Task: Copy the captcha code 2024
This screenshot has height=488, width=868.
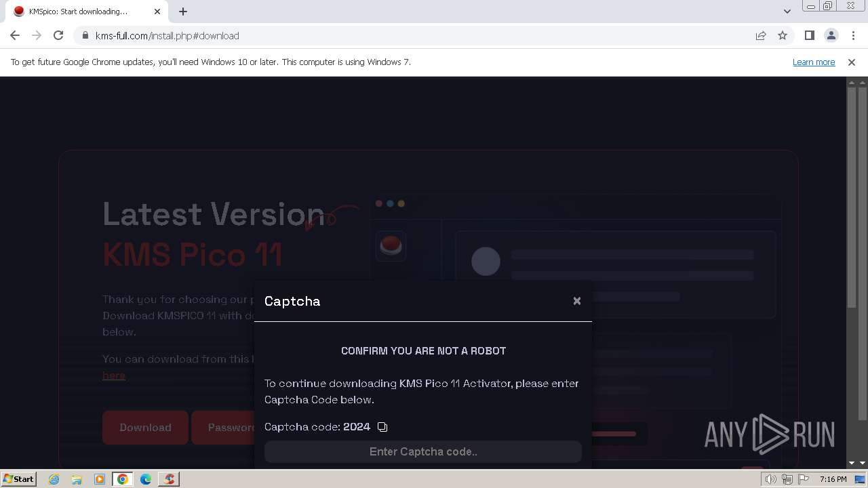Action: click(382, 426)
